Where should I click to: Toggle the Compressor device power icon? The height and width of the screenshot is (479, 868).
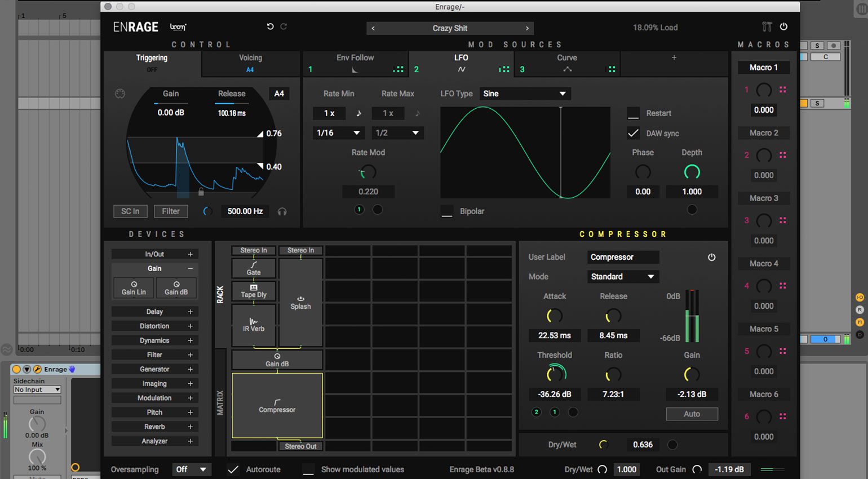[x=711, y=257]
